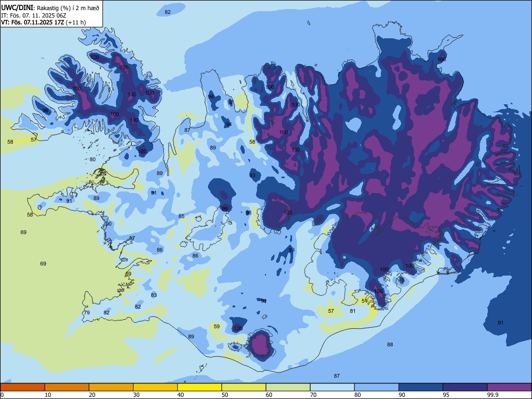Click the light green 60–70 legend swatch
The height and width of the screenshot is (399, 532).
tap(288, 387)
